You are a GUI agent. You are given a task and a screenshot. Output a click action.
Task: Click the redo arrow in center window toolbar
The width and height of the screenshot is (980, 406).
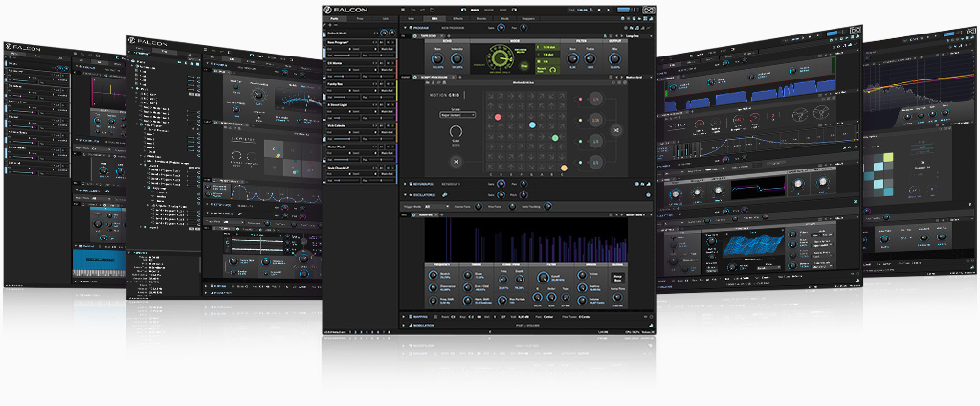point(422,10)
